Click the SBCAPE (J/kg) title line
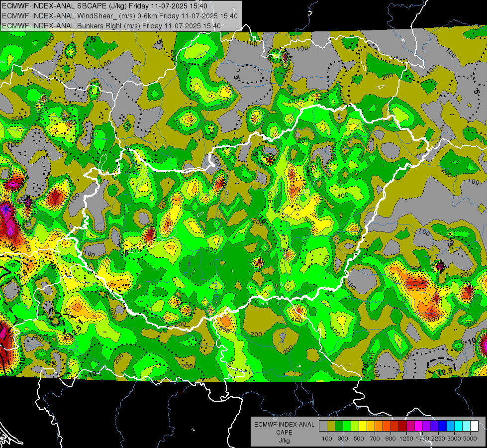 tap(104, 6)
